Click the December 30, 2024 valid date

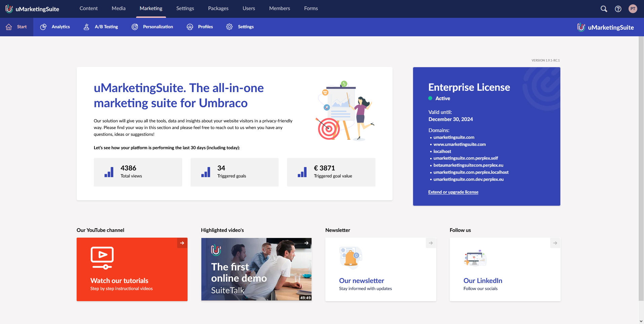(451, 119)
